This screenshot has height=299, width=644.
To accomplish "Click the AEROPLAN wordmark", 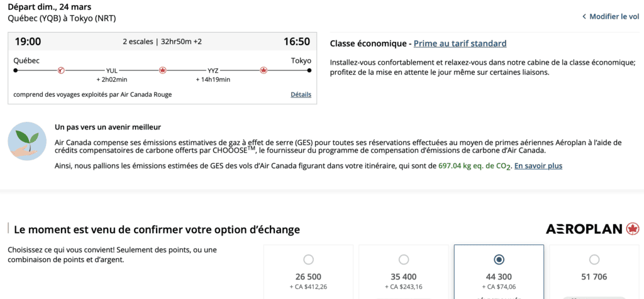I will coord(584,229).
